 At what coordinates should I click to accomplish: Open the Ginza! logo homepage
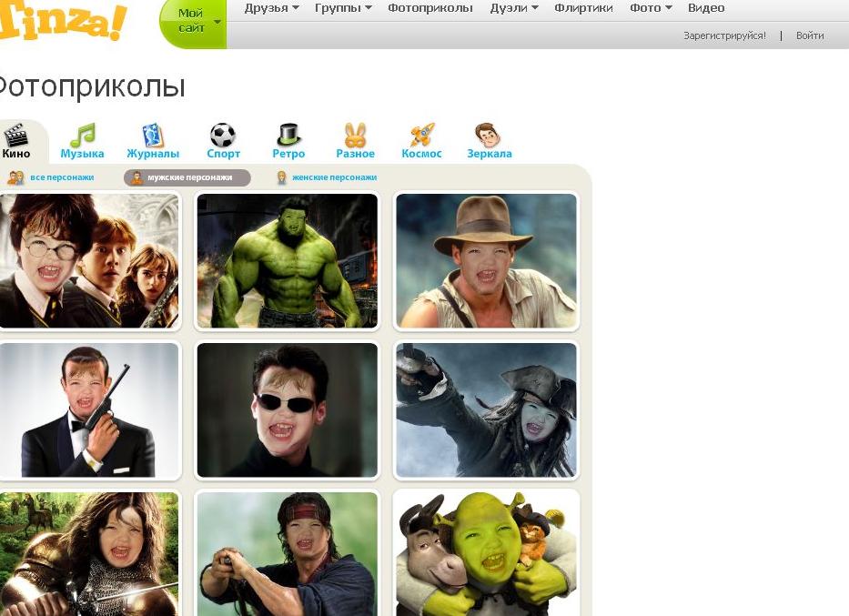click(62, 22)
